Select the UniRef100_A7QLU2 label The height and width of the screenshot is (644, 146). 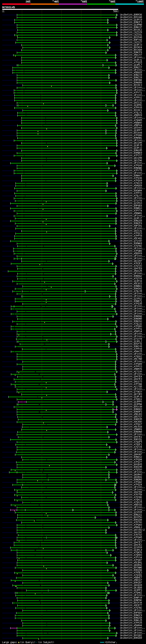click(x=131, y=324)
